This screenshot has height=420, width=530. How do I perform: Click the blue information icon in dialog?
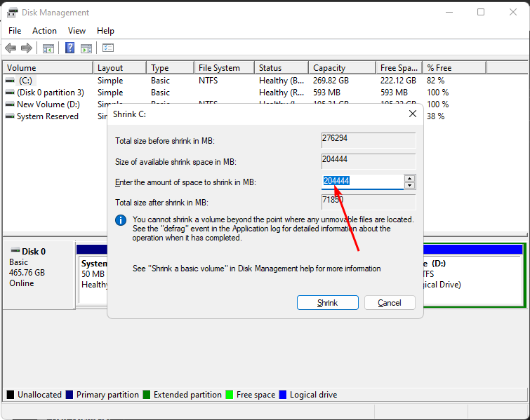[121, 220]
